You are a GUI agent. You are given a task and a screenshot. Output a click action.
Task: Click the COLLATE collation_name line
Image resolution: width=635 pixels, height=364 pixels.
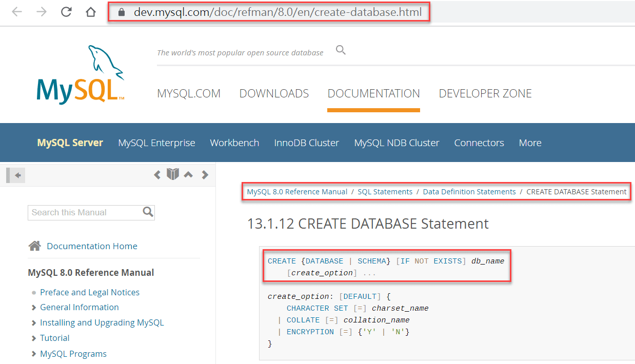click(x=343, y=320)
